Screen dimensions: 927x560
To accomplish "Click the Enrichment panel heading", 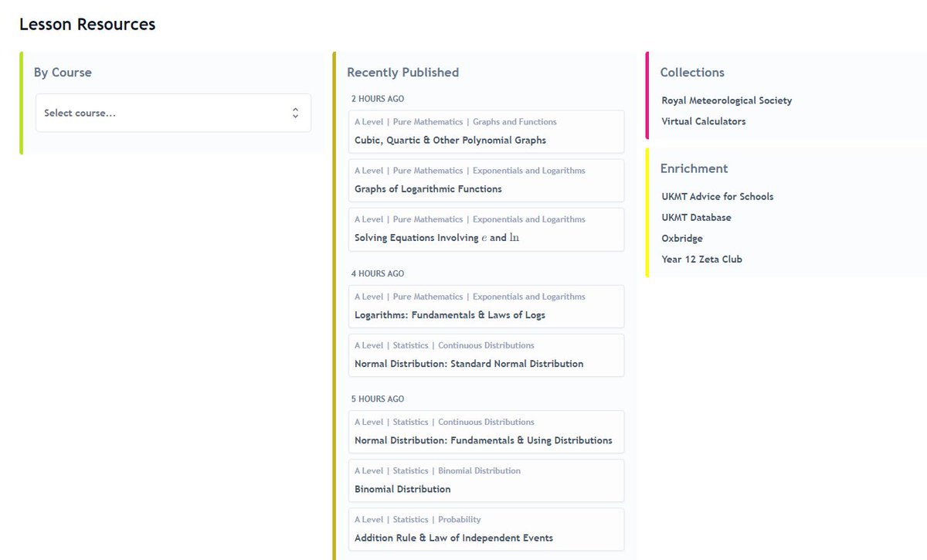I will (694, 168).
